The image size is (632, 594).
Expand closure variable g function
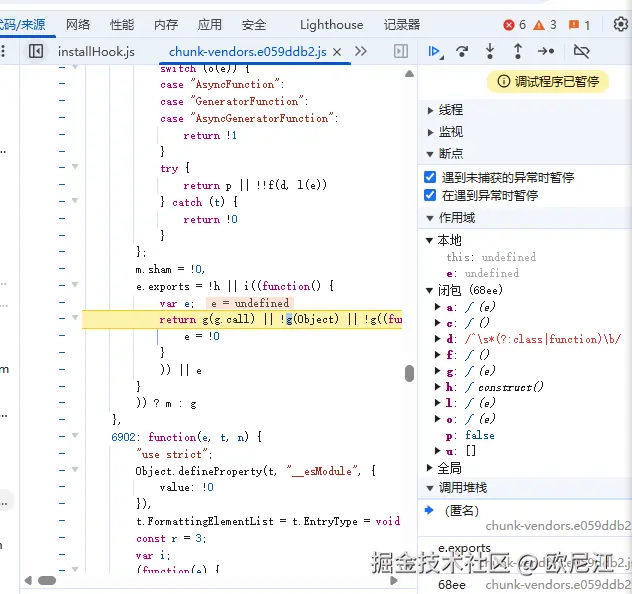point(437,371)
